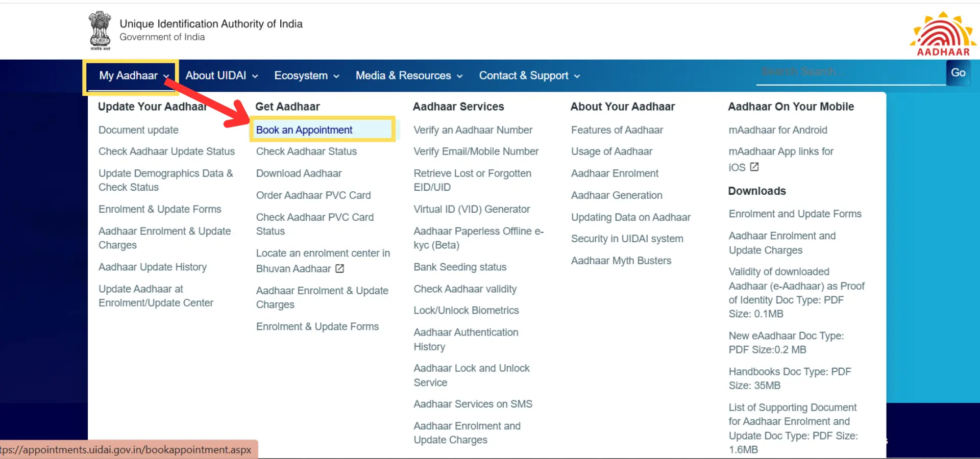Open mAadhaar App links for iOS
980x459 pixels.
(781, 159)
